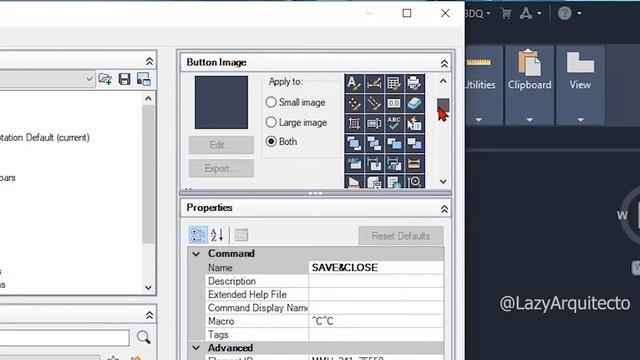Choose third draw-order squares icon

click(394, 143)
